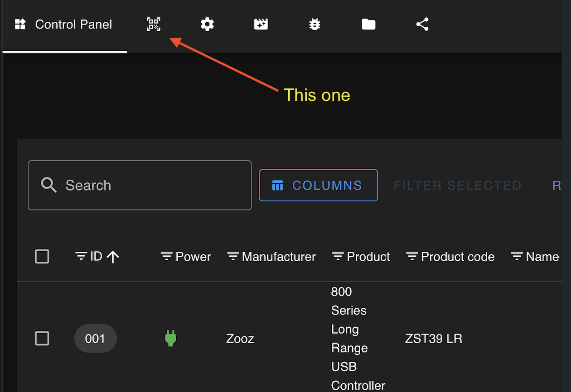Click the COLUMNS button

(x=318, y=185)
